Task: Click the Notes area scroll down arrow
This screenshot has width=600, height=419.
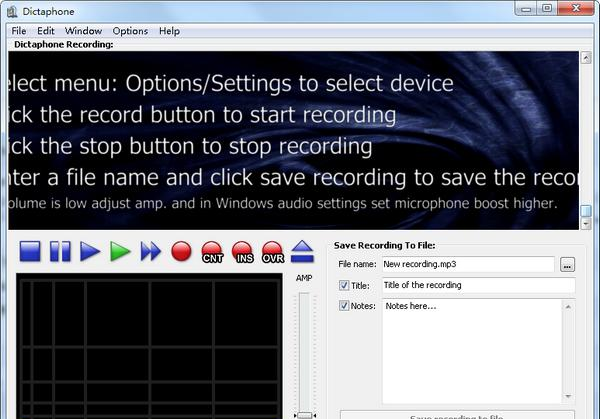Action: pyautogui.click(x=568, y=397)
